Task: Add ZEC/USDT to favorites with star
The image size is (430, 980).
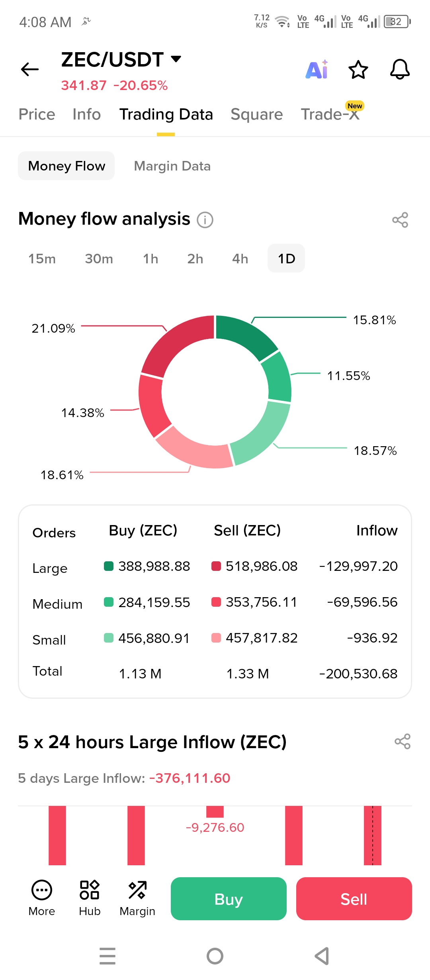Action: coord(358,70)
